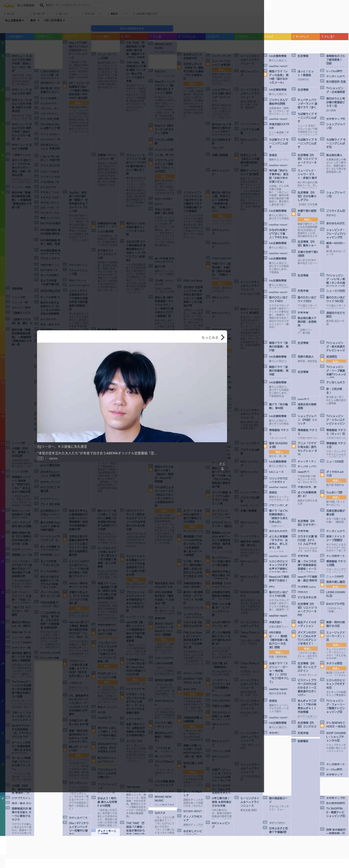The width and height of the screenshot is (349, 868).
Task: Open the タレント navigation item
Action: click(x=63, y=14)
